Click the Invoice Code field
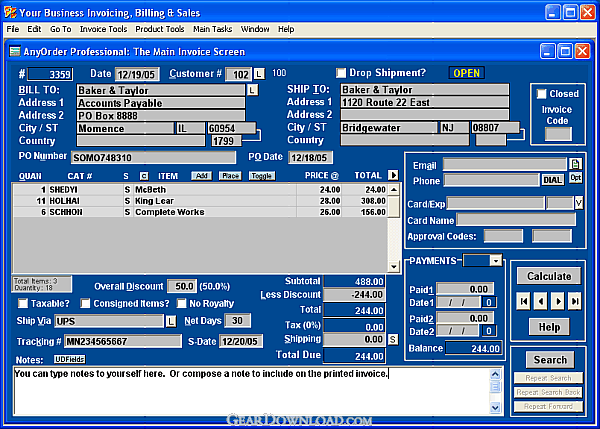This screenshot has height=429, width=600. (x=558, y=134)
